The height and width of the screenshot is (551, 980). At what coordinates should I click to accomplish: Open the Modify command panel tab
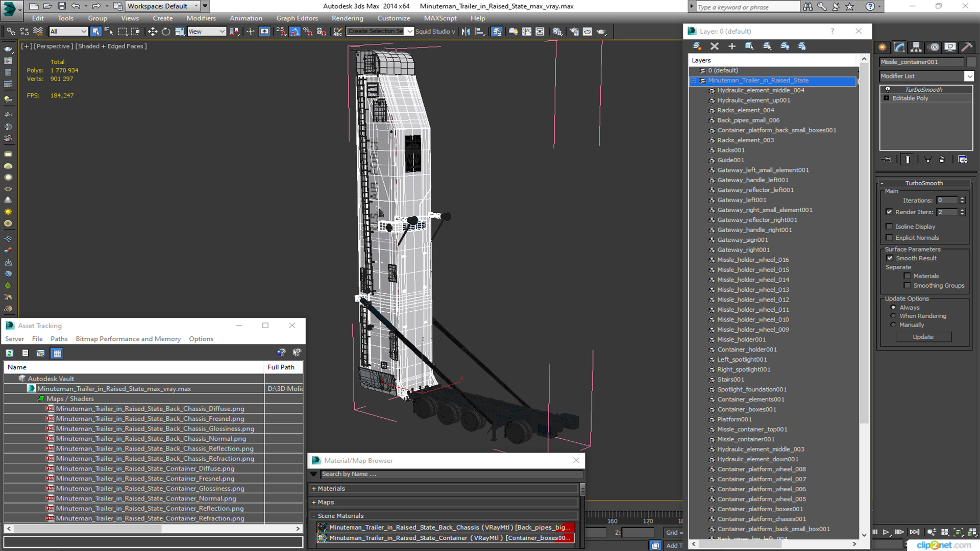[899, 47]
